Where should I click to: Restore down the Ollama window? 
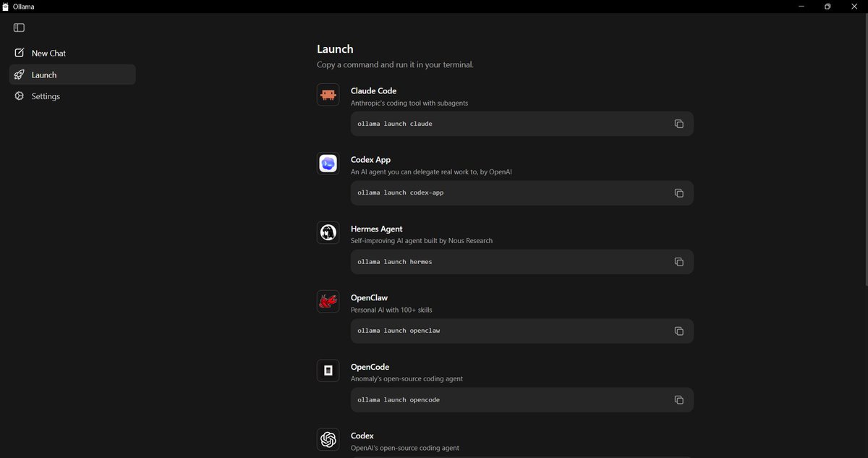coord(827,7)
